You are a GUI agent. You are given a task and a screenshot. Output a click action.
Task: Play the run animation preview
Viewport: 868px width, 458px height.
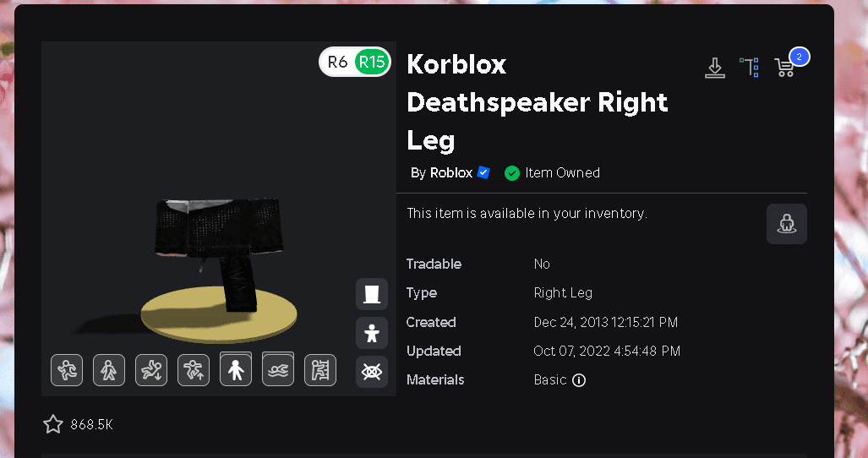67,370
